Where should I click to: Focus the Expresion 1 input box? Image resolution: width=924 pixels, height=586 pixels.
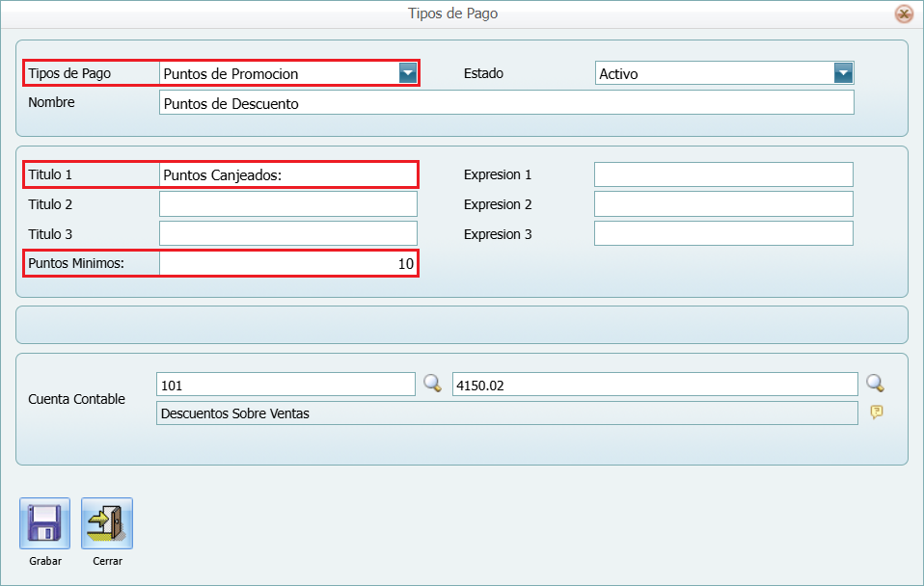[723, 174]
